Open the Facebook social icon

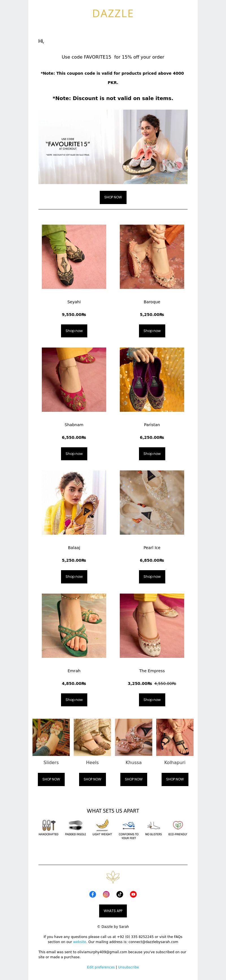[x=93, y=894]
